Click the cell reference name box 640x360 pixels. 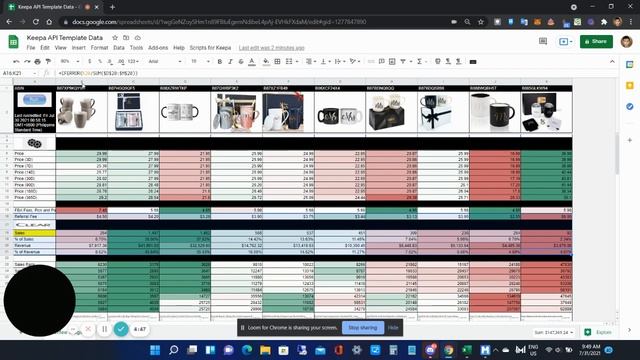point(19,73)
